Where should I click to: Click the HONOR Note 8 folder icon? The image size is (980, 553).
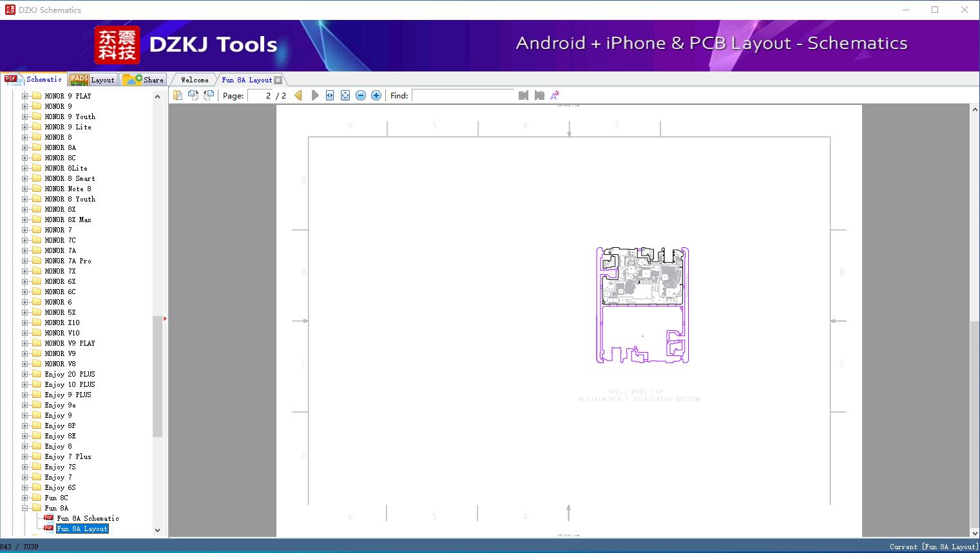(37, 189)
